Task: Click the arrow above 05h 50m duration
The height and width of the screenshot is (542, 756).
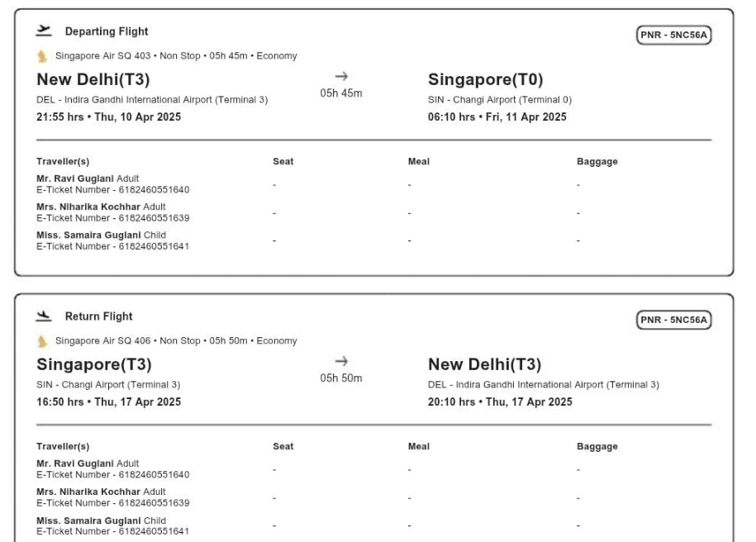Action: [341, 361]
